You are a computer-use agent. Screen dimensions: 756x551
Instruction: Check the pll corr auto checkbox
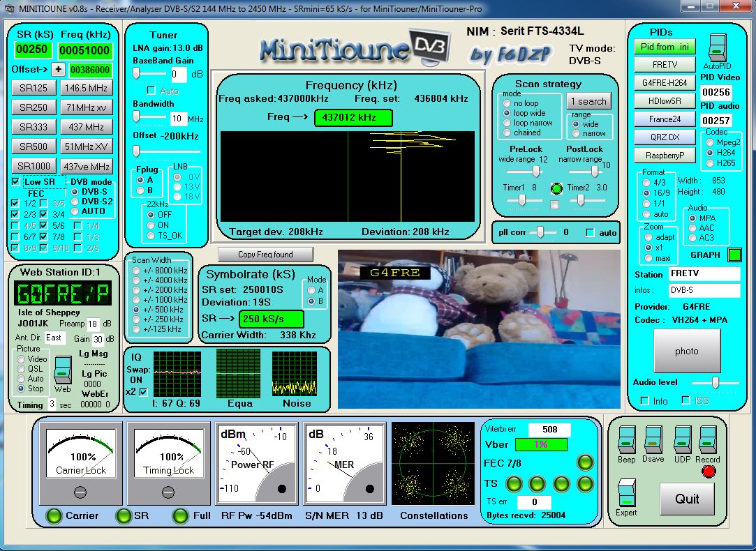590,233
